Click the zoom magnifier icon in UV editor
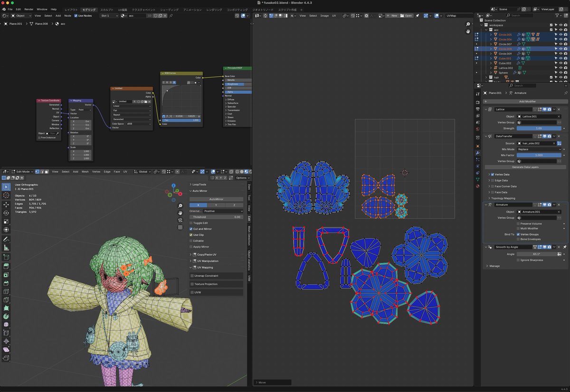The width and height of the screenshot is (570, 392). tap(468, 24)
